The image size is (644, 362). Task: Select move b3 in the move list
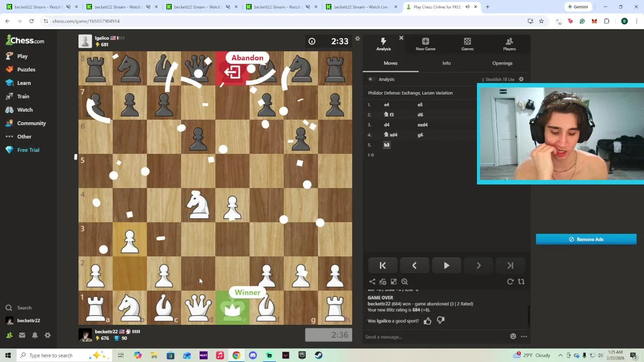(386, 145)
